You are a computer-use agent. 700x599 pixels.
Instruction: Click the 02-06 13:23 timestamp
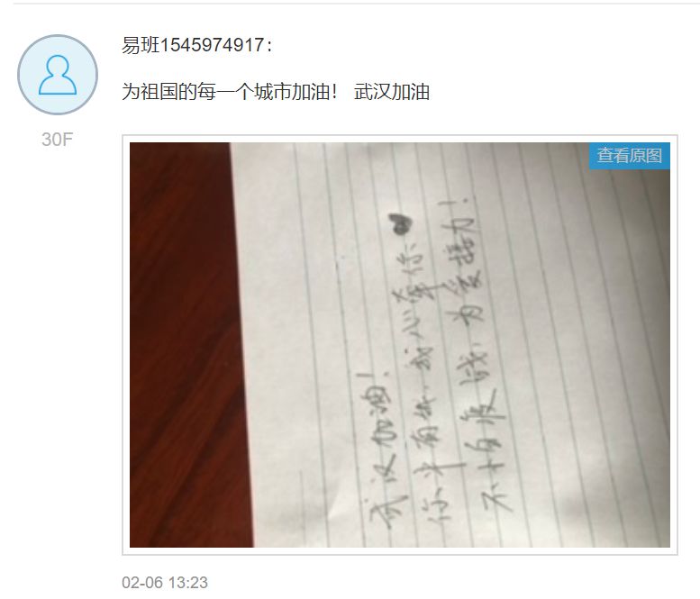click(x=165, y=583)
